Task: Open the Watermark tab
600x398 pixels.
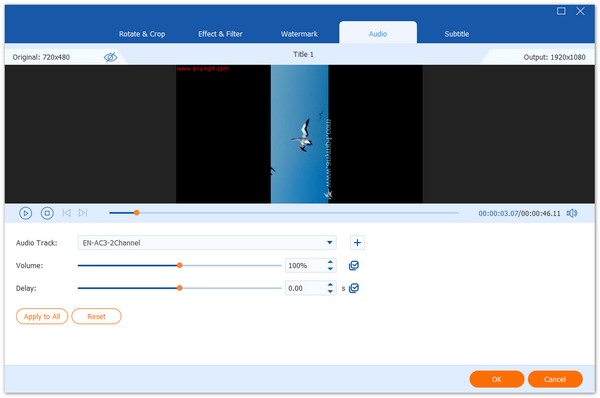Action: tap(299, 34)
